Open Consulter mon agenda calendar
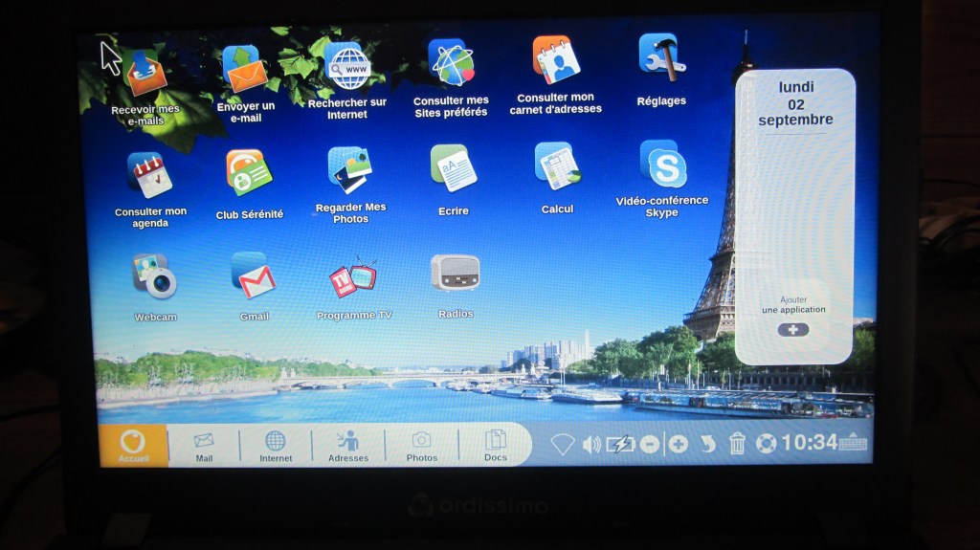 coord(150,175)
